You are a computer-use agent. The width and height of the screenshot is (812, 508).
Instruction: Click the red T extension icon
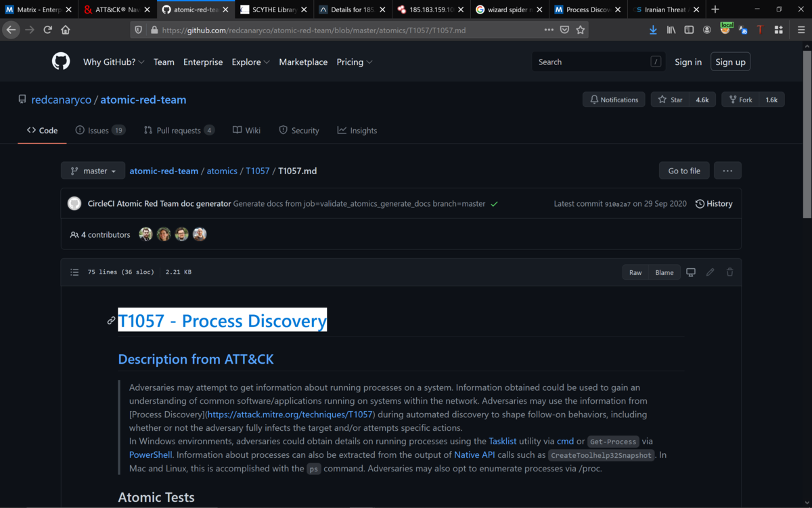pyautogui.click(x=760, y=30)
